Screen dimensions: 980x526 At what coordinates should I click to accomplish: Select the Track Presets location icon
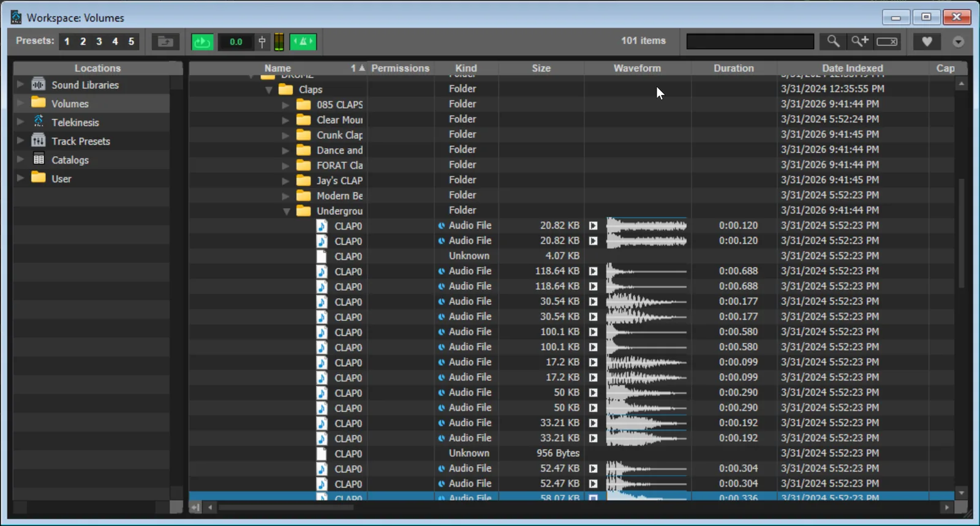pyautogui.click(x=38, y=141)
